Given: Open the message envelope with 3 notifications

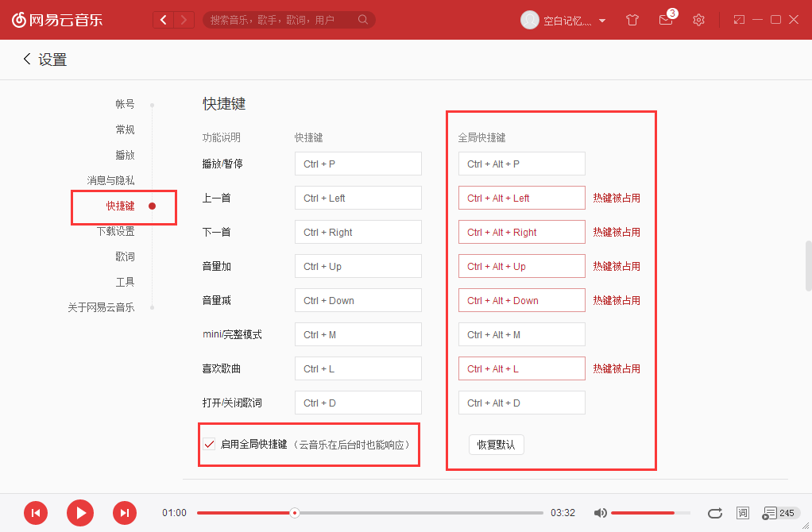Looking at the screenshot, I should click(666, 20).
